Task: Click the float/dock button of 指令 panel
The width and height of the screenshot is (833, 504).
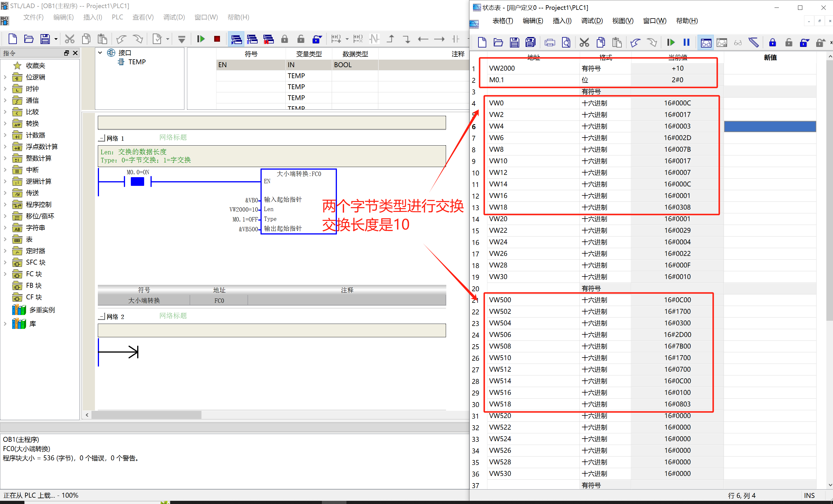Action: [66, 53]
